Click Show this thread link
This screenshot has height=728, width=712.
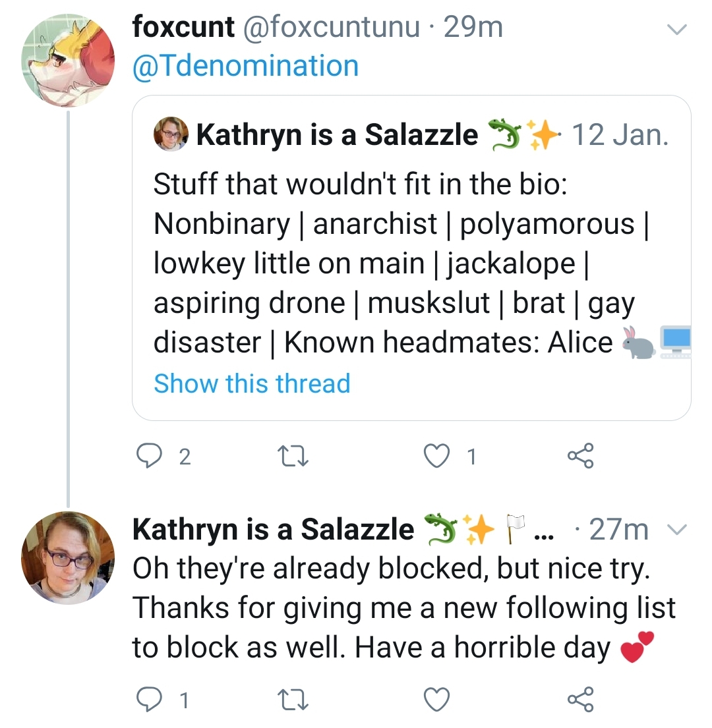(252, 383)
